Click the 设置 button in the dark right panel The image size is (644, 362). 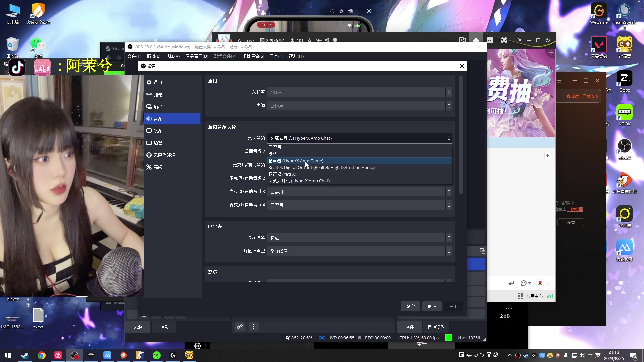[x=571, y=222]
